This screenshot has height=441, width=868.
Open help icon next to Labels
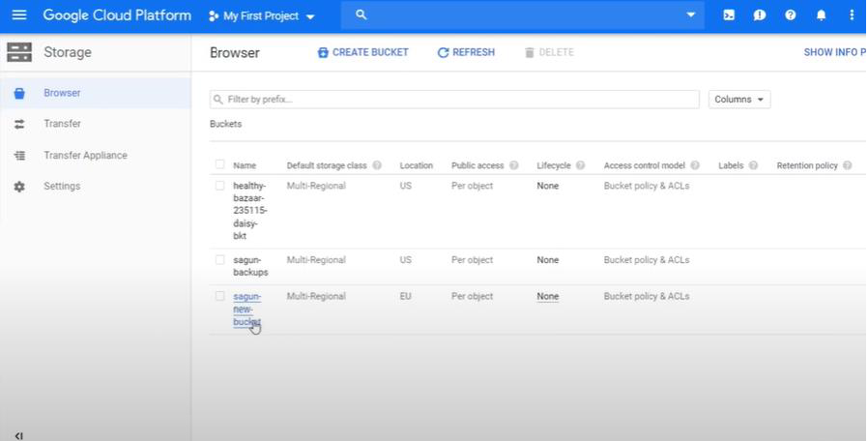click(753, 165)
